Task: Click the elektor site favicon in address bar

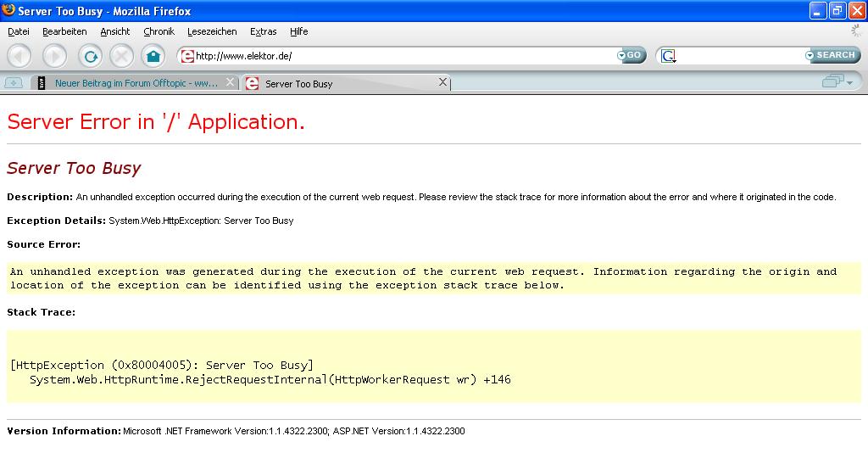Action: pyautogui.click(x=187, y=56)
